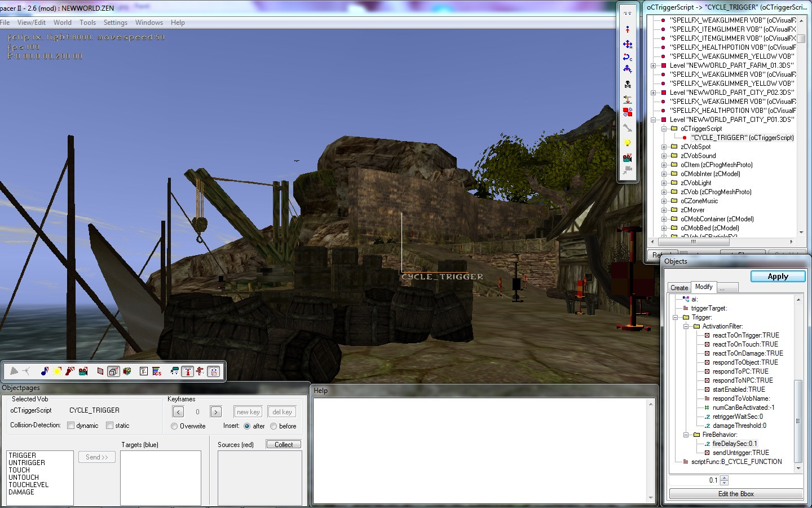Image resolution: width=812 pixels, height=508 pixels.
Task: Select the red up-arrow vob tool
Action: [x=627, y=29]
